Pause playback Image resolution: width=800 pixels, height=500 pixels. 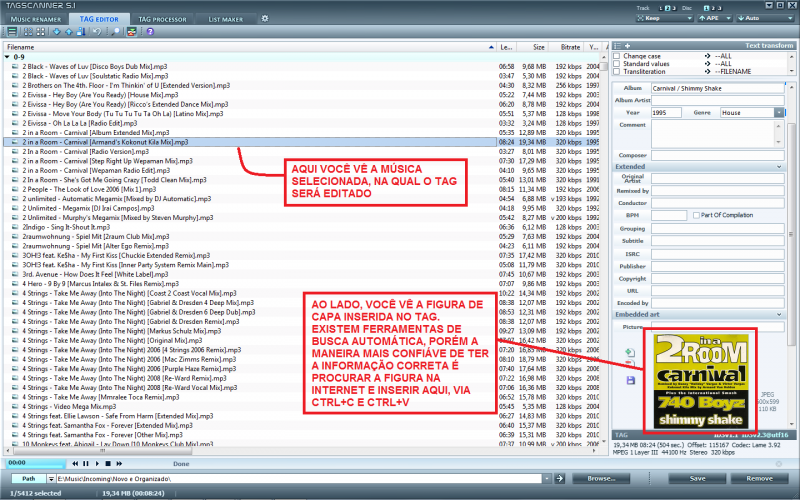coord(86,464)
